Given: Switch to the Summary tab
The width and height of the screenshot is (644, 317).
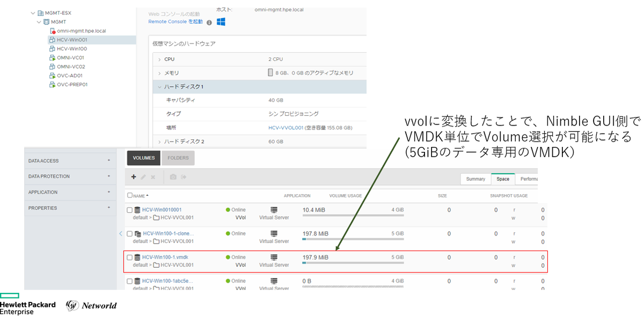Looking at the screenshot, I should (x=475, y=179).
